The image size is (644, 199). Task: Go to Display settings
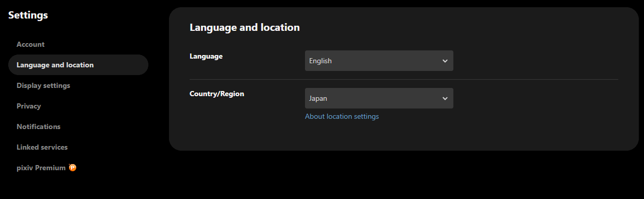click(x=43, y=85)
